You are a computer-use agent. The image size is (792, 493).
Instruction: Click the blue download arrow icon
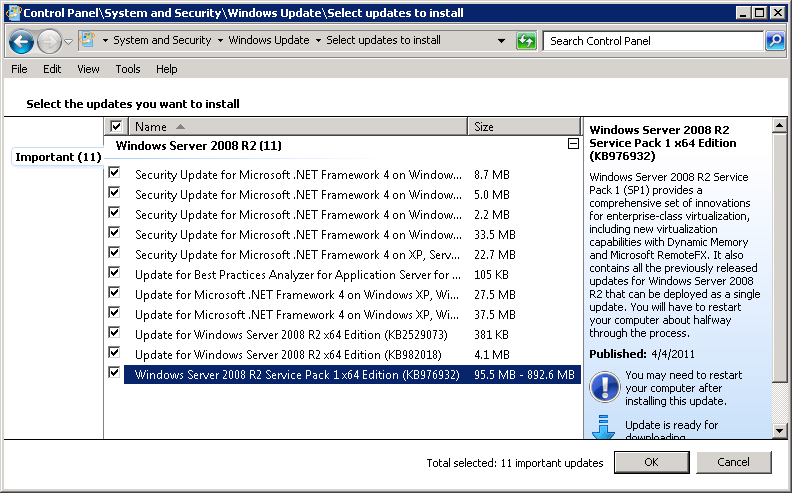[603, 427]
